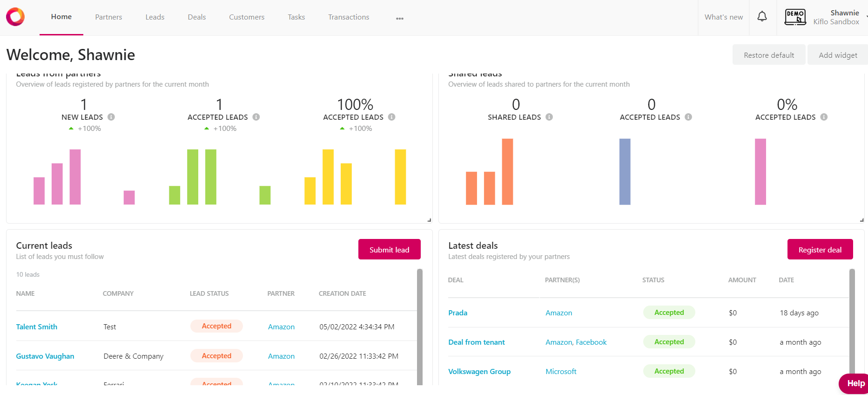Click the DEMO sandbox icon
The width and height of the screenshot is (868, 395).
pyautogui.click(x=795, y=17)
